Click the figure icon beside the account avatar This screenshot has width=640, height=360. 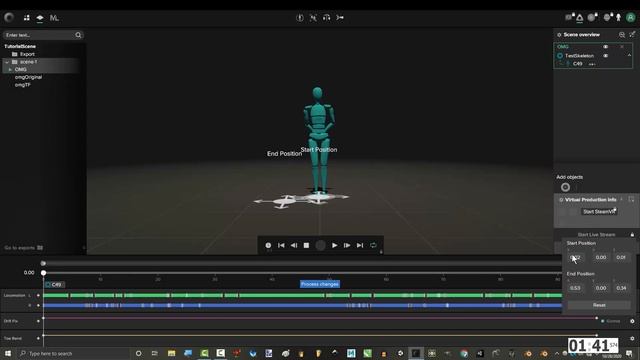click(x=618, y=17)
